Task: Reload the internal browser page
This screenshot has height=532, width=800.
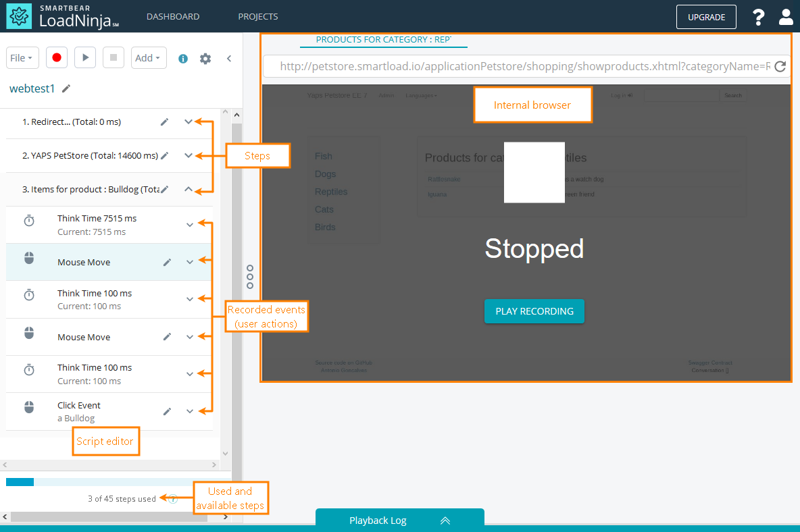Action: click(x=780, y=67)
